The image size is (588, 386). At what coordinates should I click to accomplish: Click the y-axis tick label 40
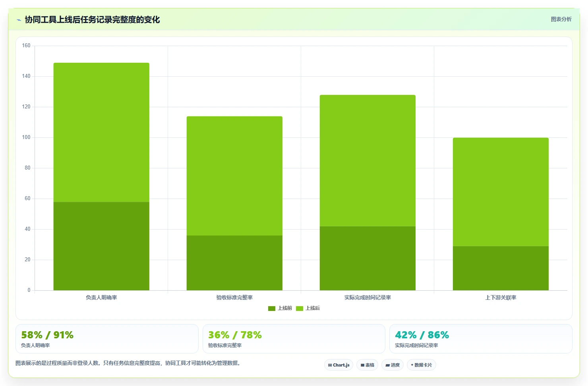pyautogui.click(x=27, y=229)
